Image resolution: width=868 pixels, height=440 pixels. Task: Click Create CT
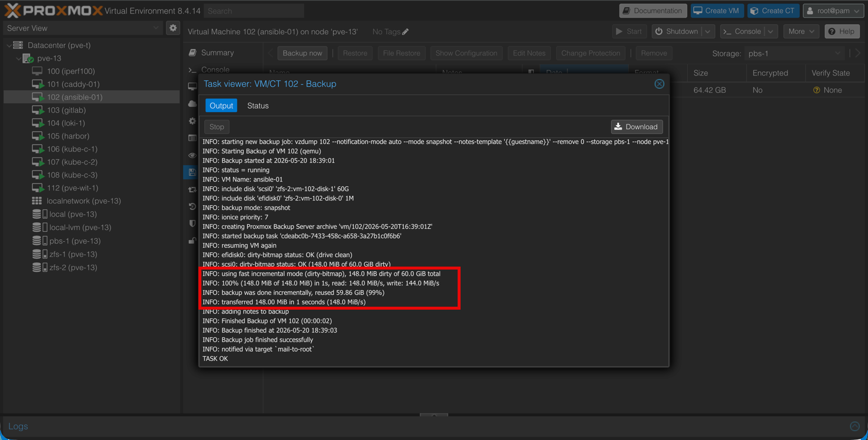(773, 11)
